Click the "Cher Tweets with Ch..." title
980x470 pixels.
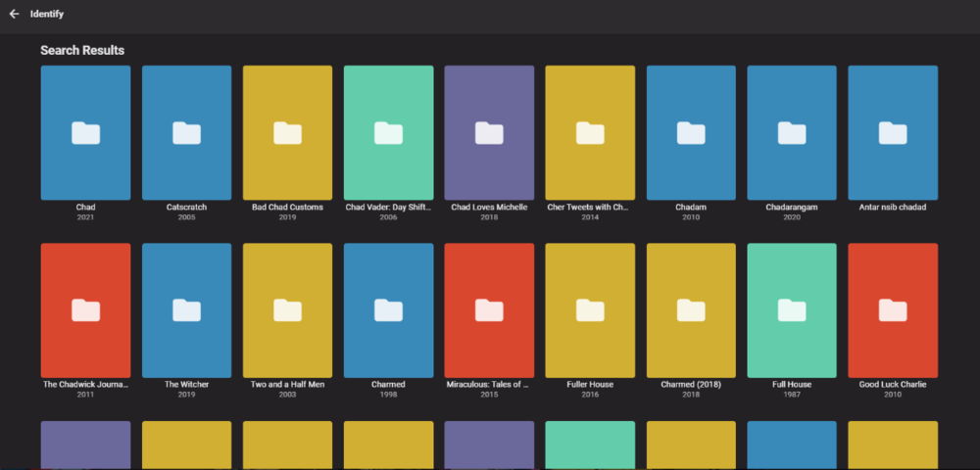590,208
